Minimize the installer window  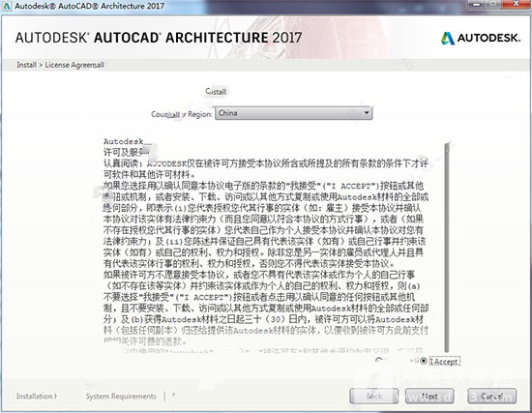(477, 4)
